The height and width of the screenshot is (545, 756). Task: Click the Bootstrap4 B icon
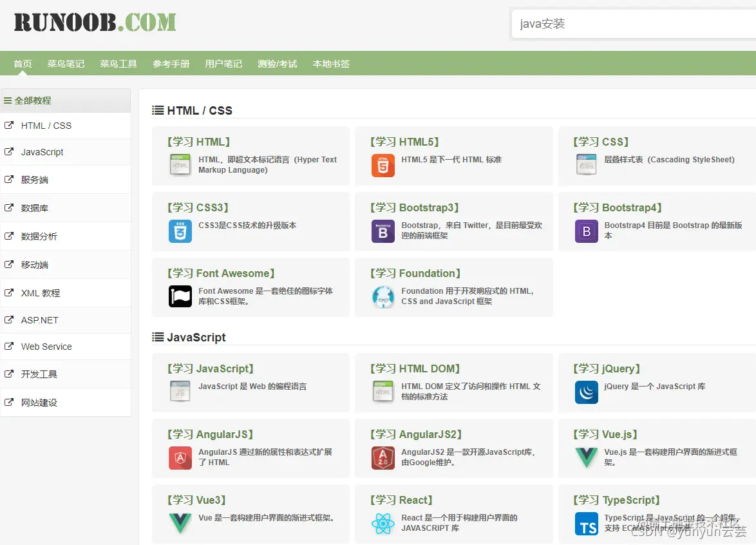[x=586, y=231]
